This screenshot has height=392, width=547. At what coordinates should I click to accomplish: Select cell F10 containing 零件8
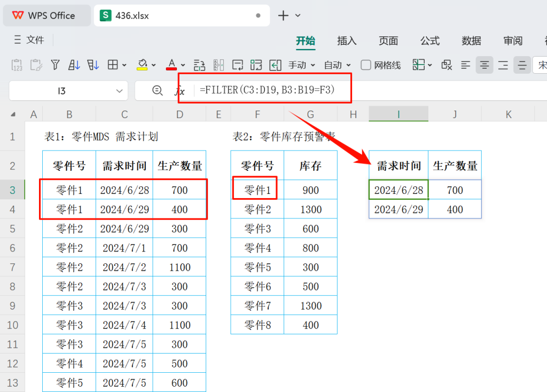point(257,325)
